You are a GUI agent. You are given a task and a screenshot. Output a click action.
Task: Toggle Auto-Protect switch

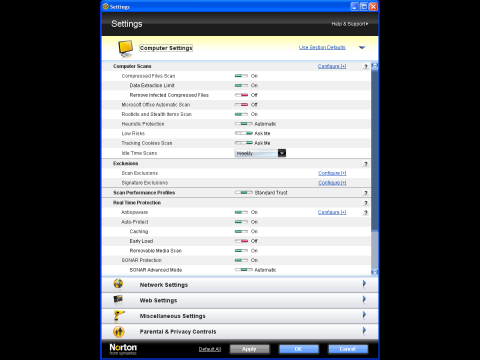click(x=241, y=222)
